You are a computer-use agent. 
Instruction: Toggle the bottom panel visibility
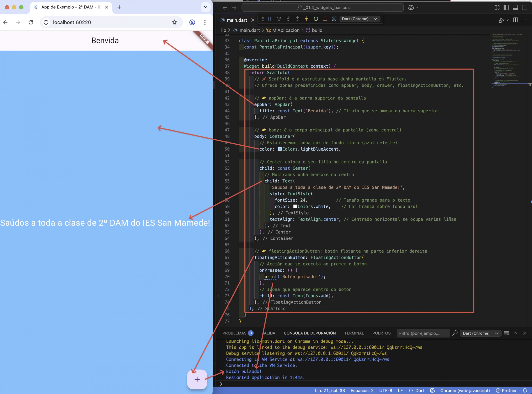click(x=515, y=7)
